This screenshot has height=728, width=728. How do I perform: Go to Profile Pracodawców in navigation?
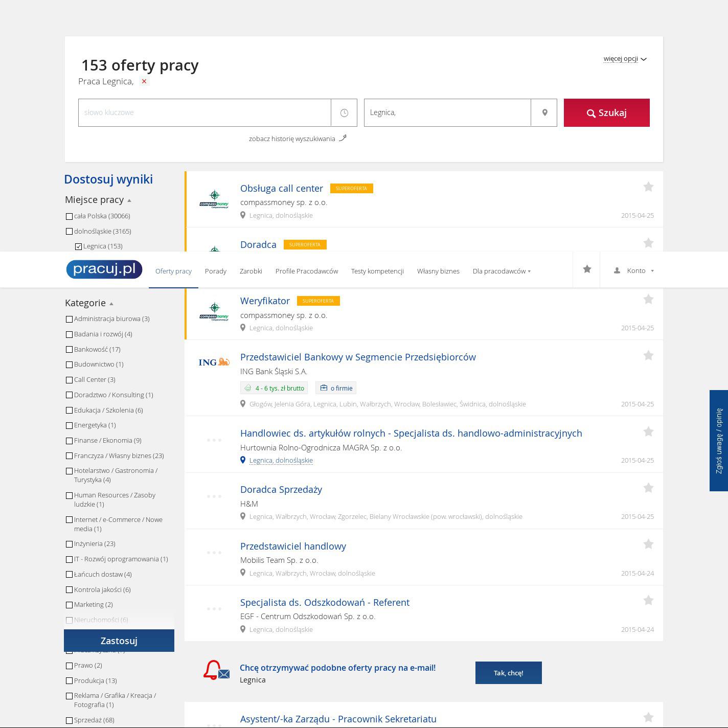click(306, 271)
